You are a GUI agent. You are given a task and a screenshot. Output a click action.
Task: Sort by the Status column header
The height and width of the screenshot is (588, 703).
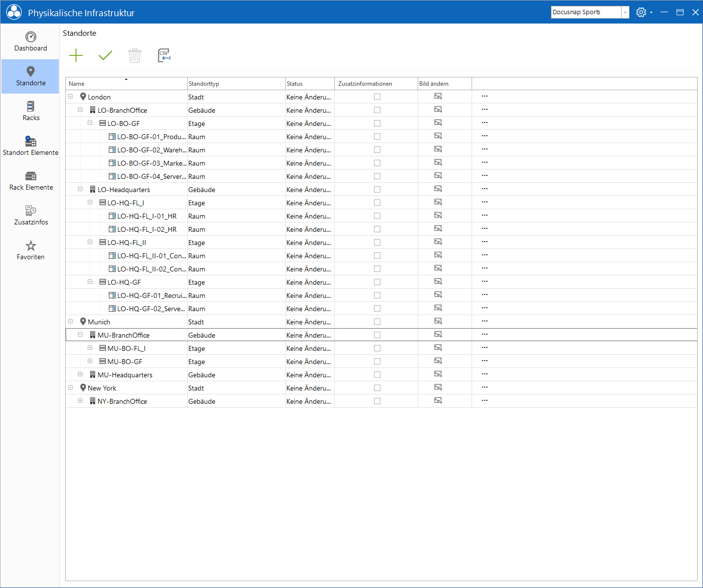point(310,84)
